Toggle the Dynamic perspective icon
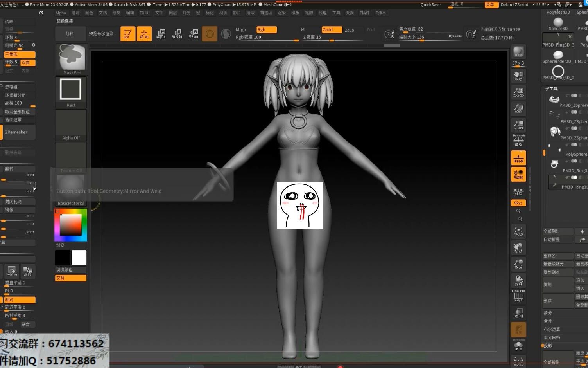This screenshot has width=588, height=368. tap(518, 140)
